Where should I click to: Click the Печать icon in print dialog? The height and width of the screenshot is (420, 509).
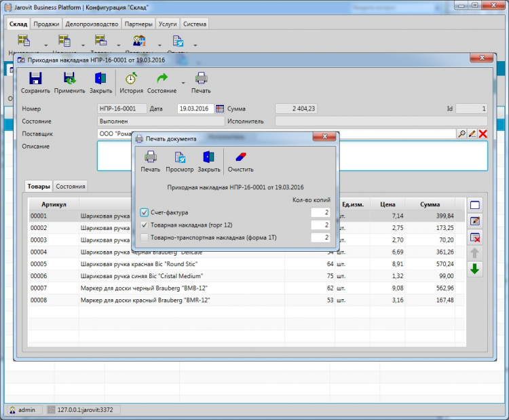coord(150,157)
